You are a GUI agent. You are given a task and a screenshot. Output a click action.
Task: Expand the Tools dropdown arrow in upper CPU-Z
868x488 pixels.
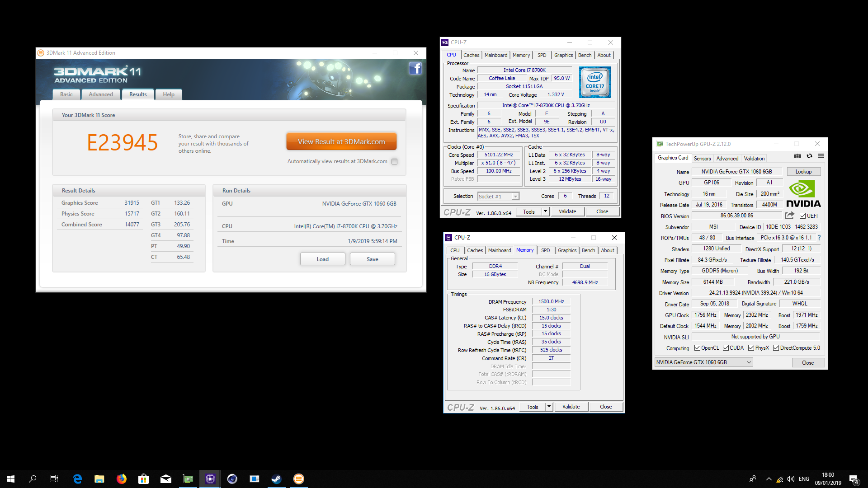545,211
